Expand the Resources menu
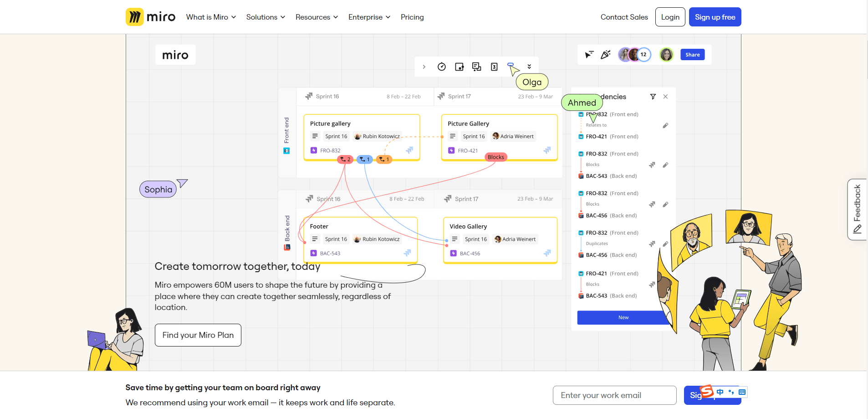Image resolution: width=868 pixels, height=419 pixels. click(317, 17)
